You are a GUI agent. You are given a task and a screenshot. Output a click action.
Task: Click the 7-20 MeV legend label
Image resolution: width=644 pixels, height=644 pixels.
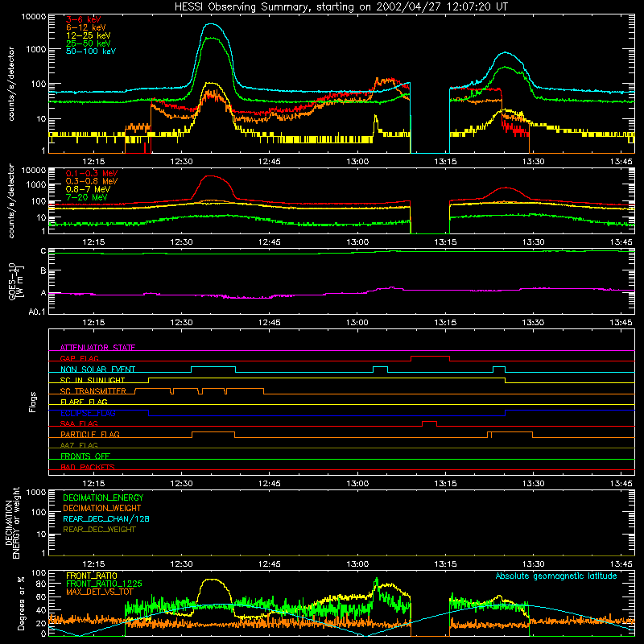(x=87, y=197)
